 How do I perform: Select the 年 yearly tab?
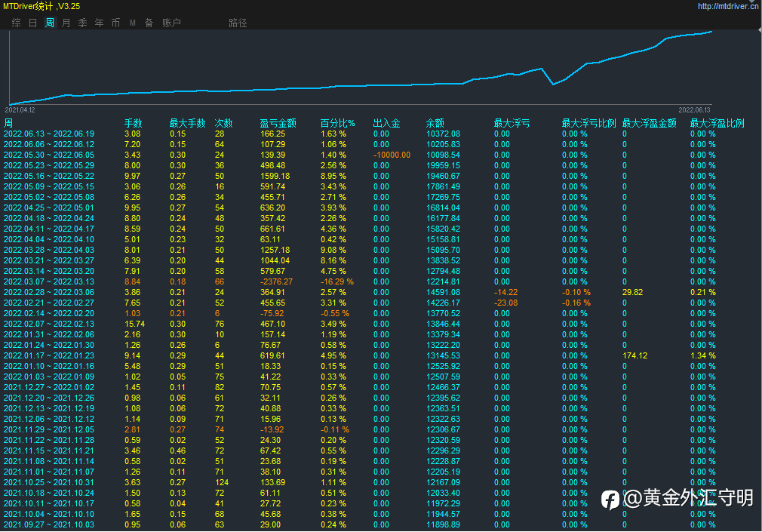click(x=100, y=23)
